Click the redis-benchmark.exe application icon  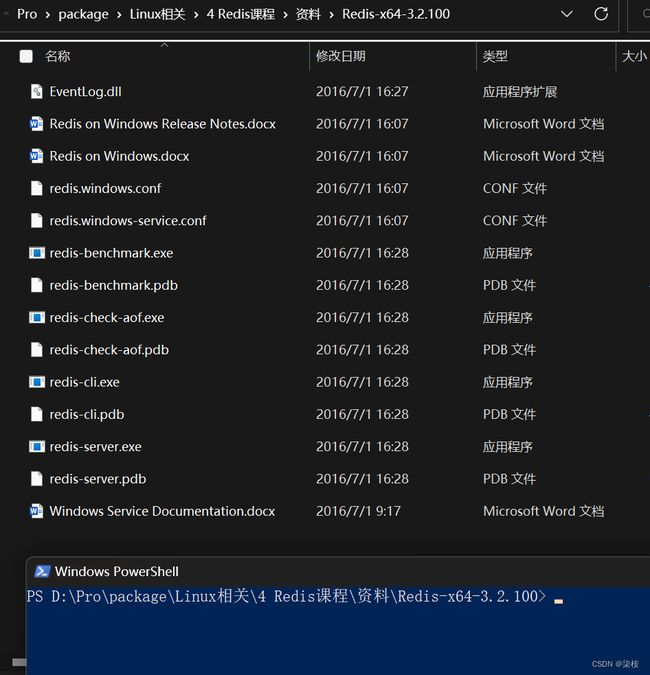tap(37, 253)
